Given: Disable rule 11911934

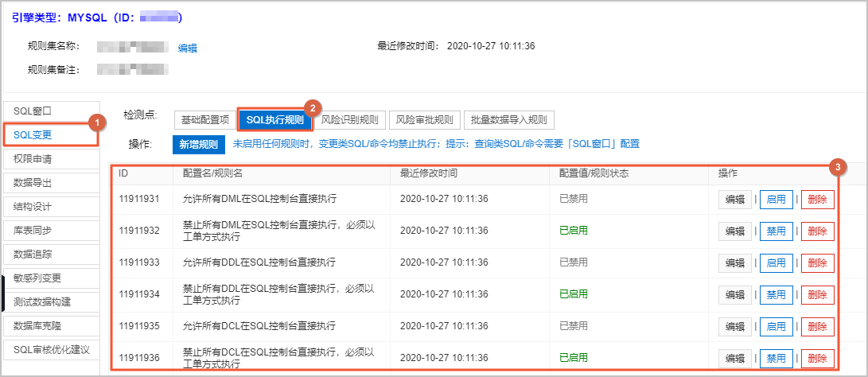Looking at the screenshot, I should [776, 294].
